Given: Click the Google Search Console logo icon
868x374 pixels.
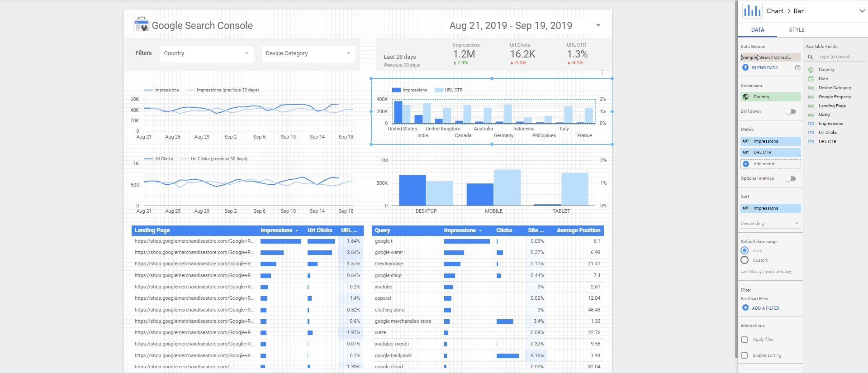Looking at the screenshot, I should [x=142, y=24].
